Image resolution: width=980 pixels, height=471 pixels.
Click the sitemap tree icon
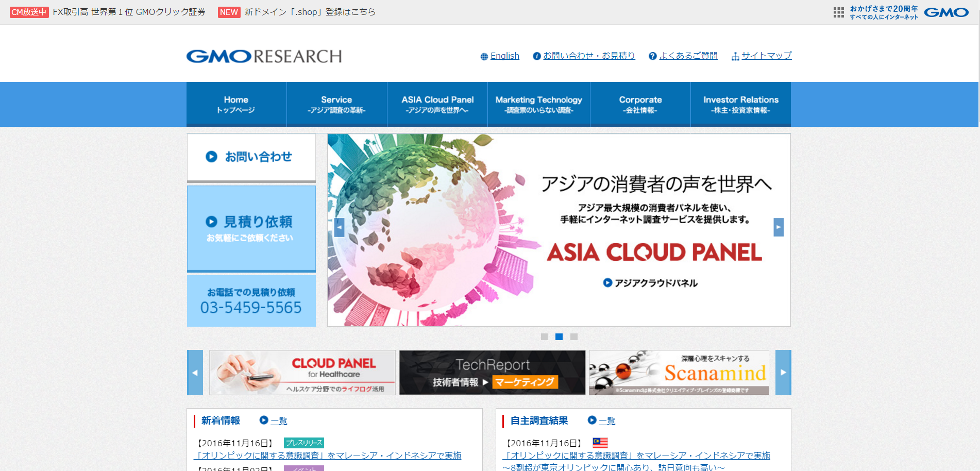click(x=735, y=57)
